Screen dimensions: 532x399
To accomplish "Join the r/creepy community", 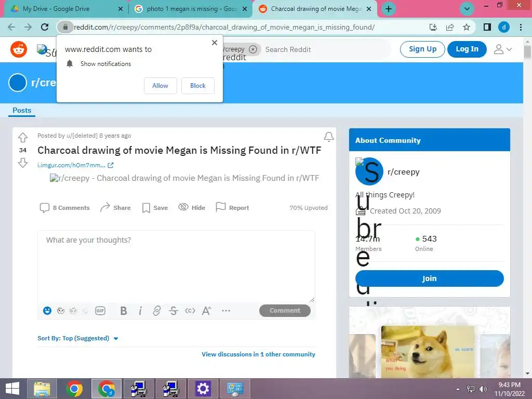I will point(429,278).
